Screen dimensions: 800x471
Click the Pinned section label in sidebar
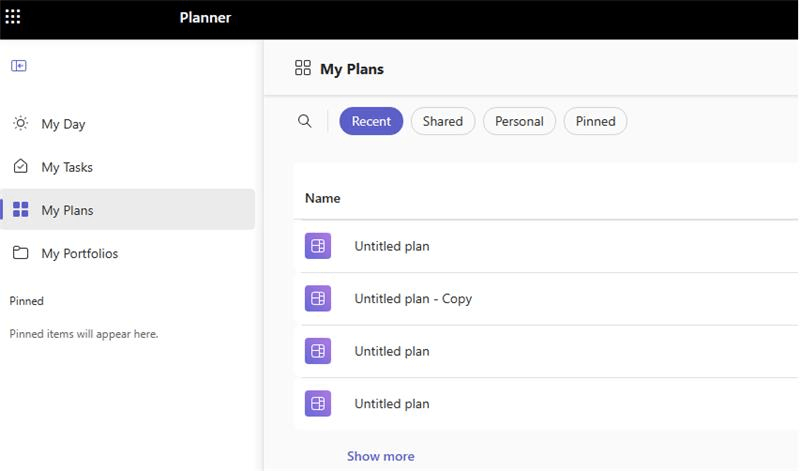click(27, 301)
